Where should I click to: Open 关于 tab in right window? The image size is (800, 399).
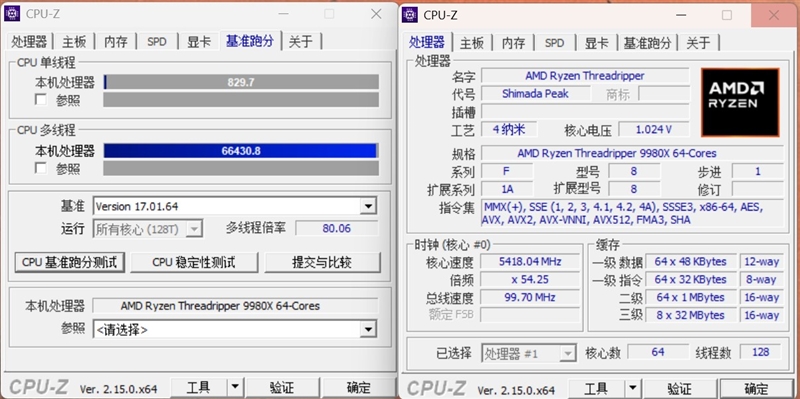coord(698,43)
